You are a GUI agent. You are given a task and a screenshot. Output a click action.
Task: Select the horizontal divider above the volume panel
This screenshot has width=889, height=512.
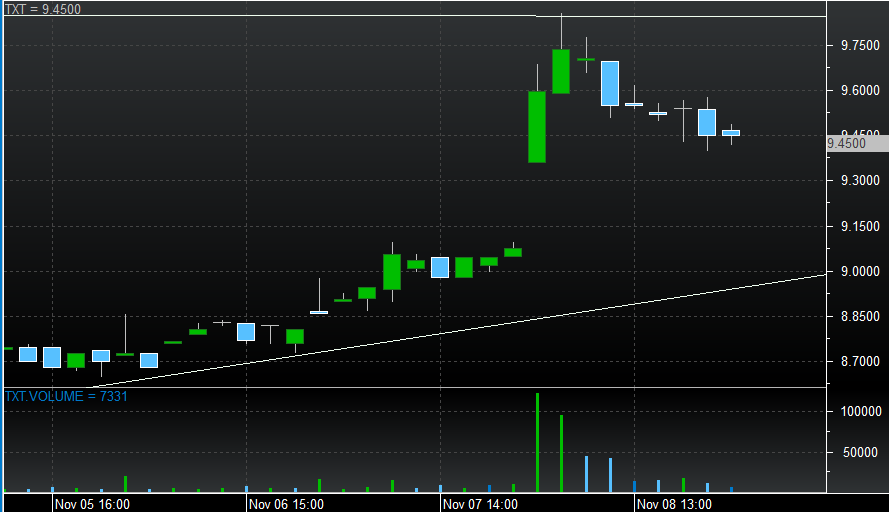tap(414, 387)
